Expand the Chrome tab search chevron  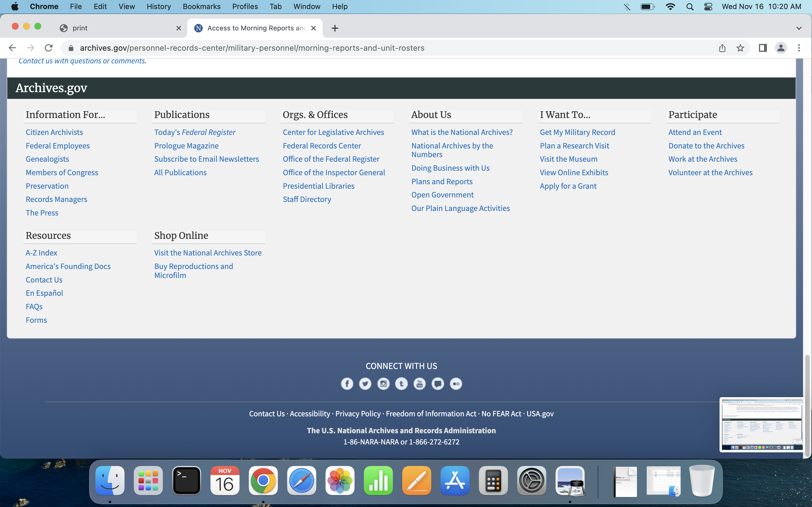[x=798, y=28]
